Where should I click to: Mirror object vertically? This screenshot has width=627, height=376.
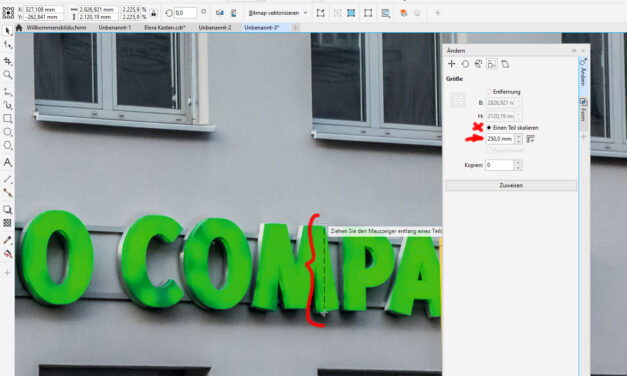(x=234, y=13)
